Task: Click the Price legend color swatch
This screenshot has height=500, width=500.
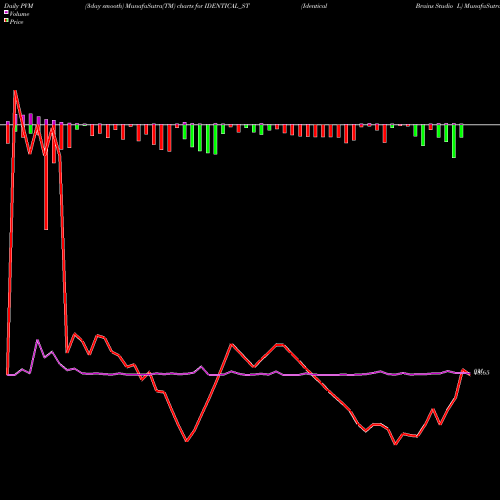Action: click(x=6, y=21)
